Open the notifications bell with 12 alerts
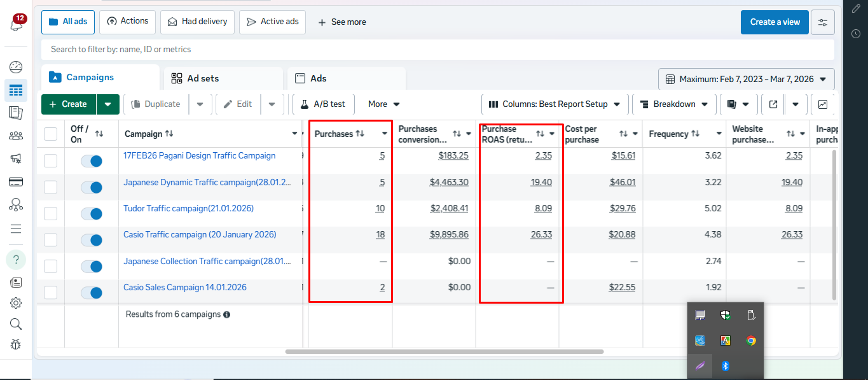The image size is (868, 380). pos(16,25)
